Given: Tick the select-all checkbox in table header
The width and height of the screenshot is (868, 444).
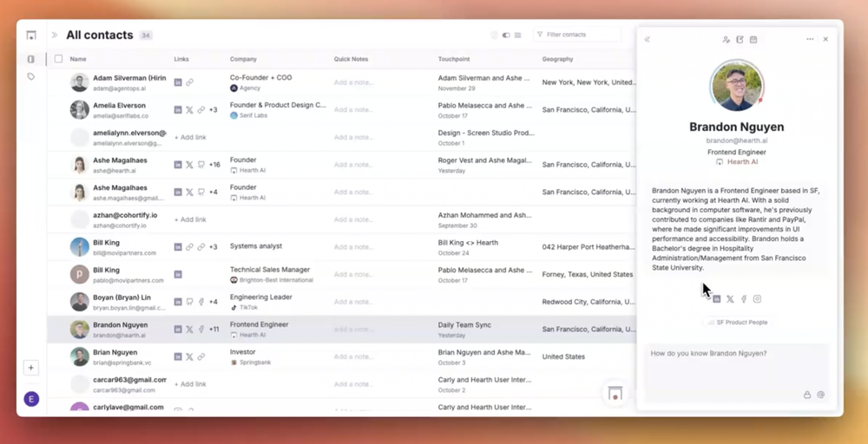Looking at the screenshot, I should [x=58, y=59].
